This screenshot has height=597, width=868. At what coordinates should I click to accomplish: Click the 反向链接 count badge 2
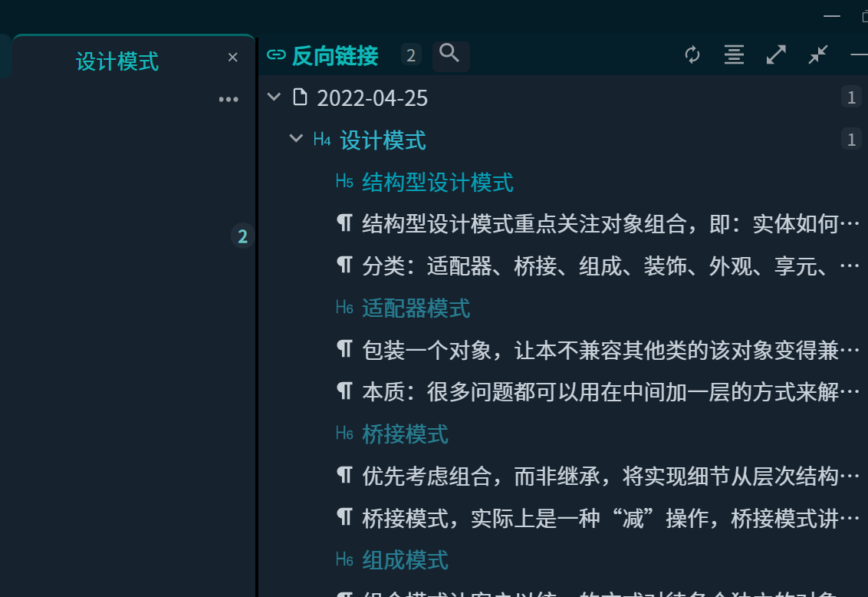(x=411, y=54)
